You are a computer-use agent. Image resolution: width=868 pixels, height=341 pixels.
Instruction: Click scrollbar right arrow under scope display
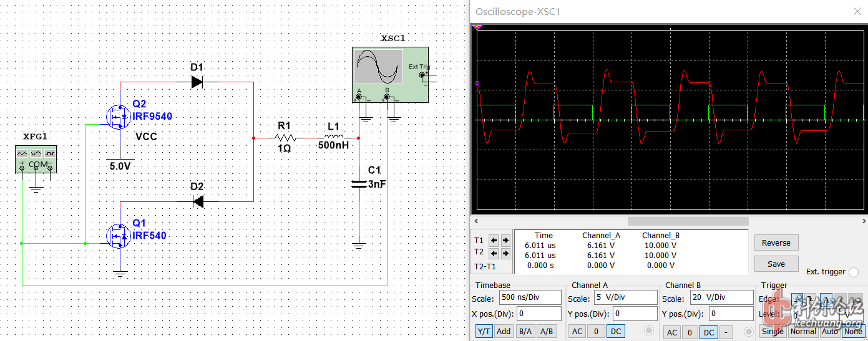[x=864, y=221]
